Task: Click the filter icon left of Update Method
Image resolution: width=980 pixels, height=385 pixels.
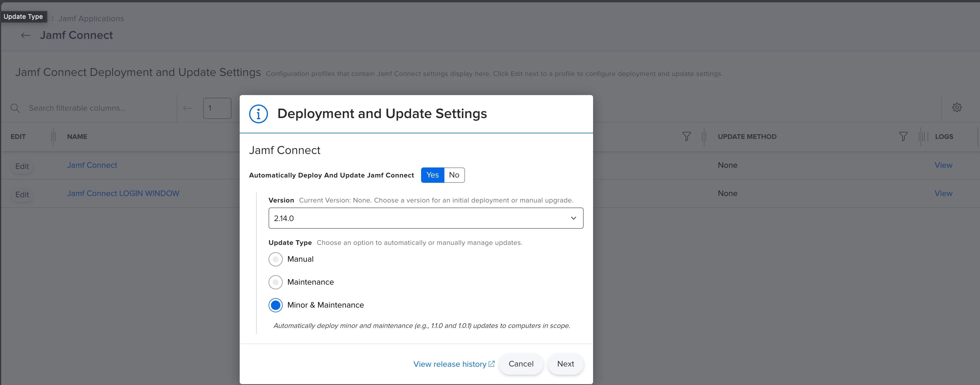Action: coord(686,137)
